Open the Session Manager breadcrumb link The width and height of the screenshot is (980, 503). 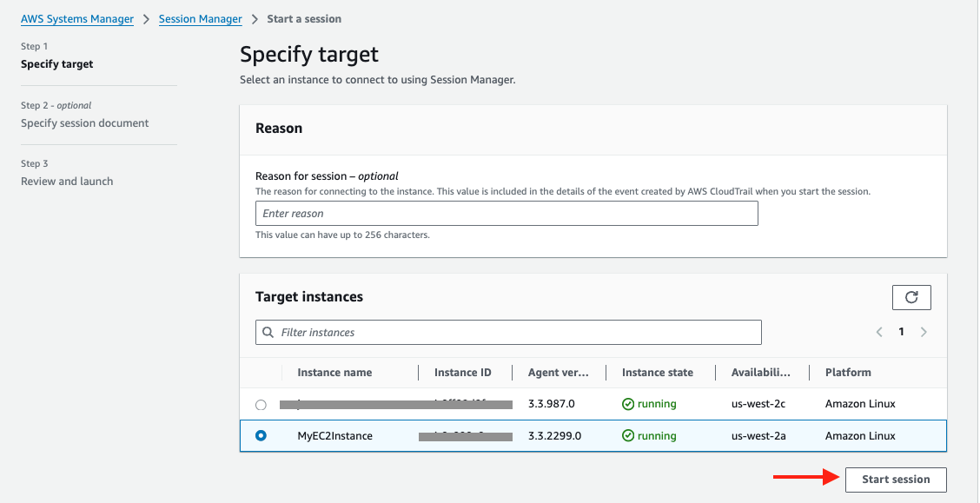click(x=200, y=19)
